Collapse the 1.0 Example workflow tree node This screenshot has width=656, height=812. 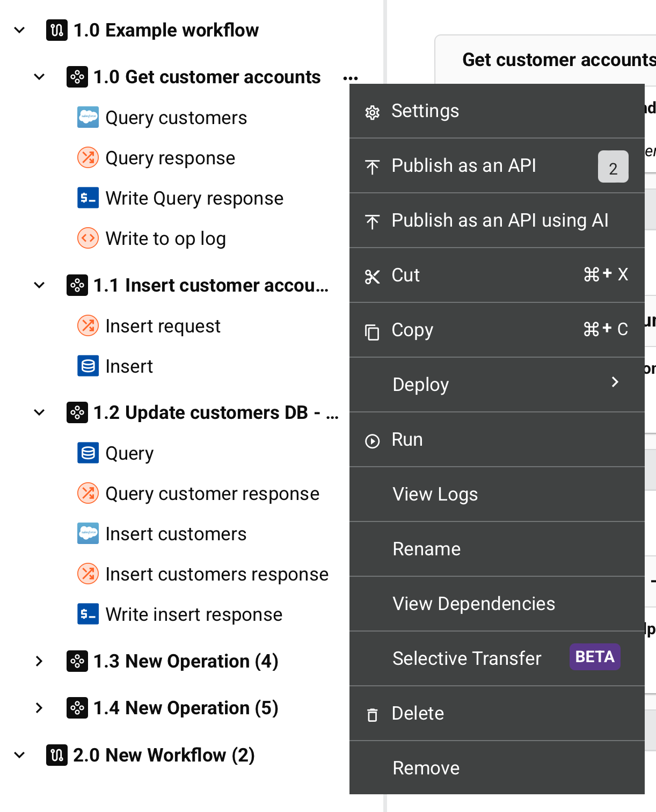(20, 30)
